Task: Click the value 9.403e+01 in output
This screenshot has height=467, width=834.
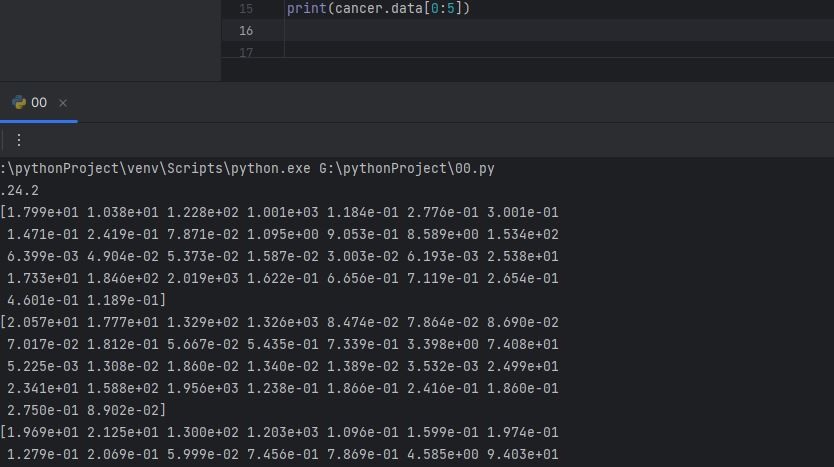Action: coord(523,455)
